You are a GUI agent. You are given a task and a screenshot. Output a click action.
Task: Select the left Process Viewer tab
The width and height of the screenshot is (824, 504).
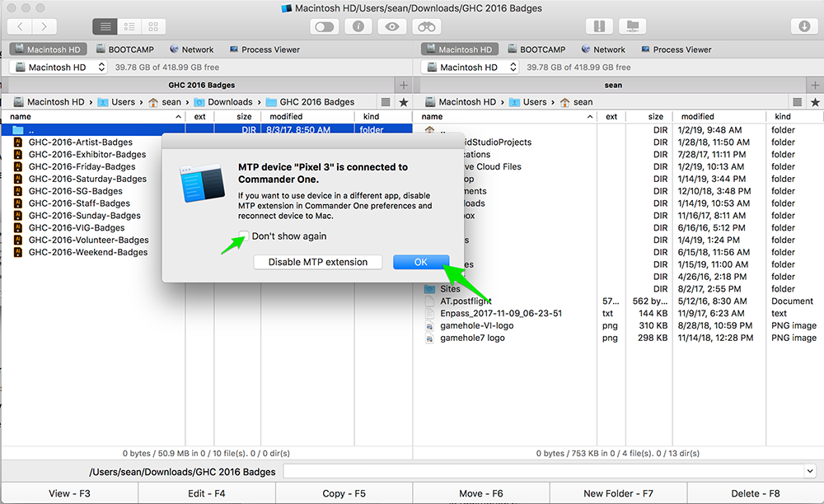tap(265, 49)
